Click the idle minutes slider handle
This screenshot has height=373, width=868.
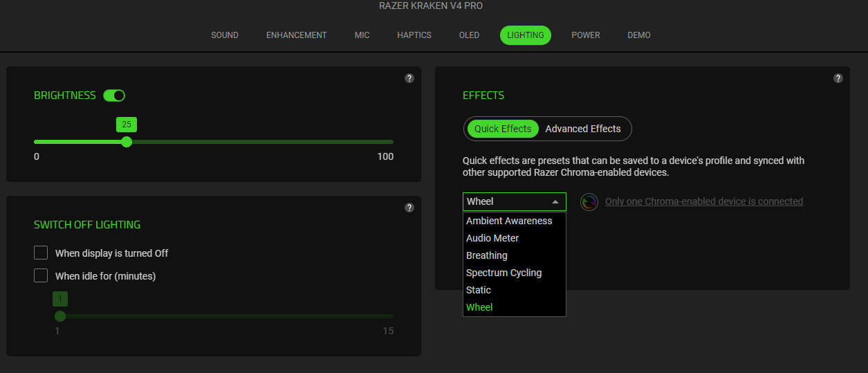click(x=60, y=316)
